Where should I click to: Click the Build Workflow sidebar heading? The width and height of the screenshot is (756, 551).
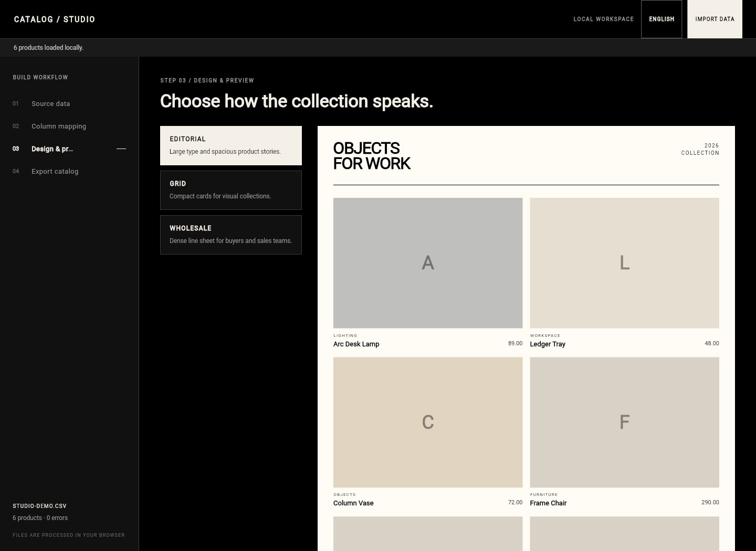pos(40,78)
